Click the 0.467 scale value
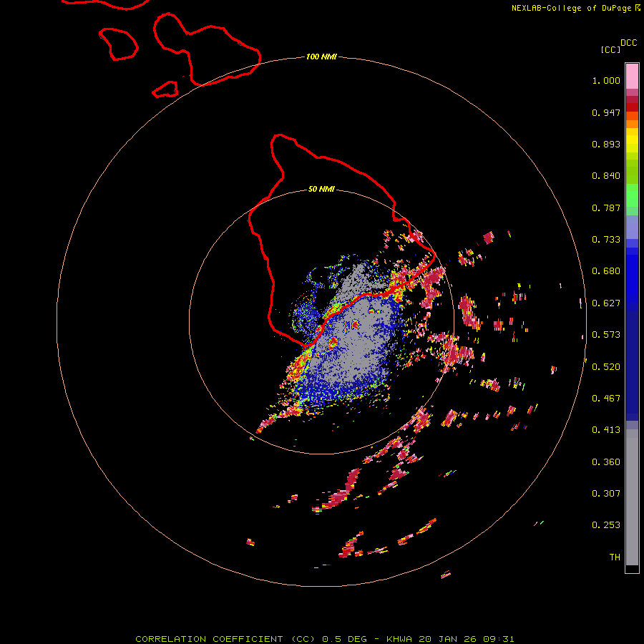This screenshot has height=644, width=644. 606,399
